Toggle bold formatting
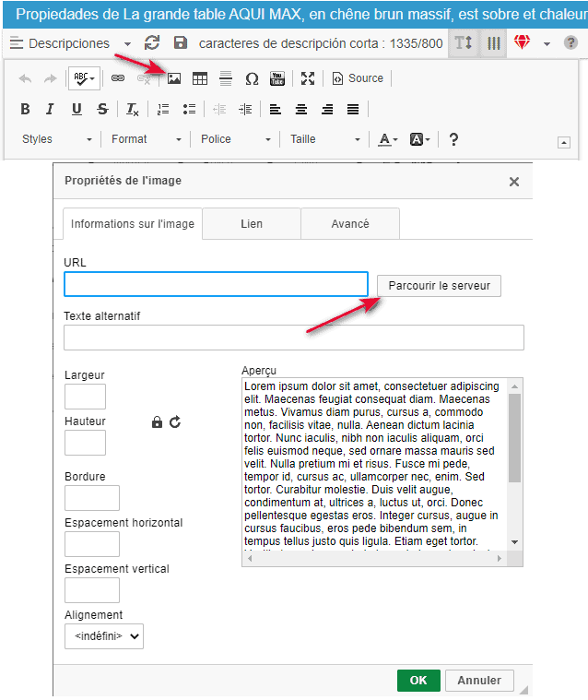This screenshot has height=700, width=588. (25, 110)
